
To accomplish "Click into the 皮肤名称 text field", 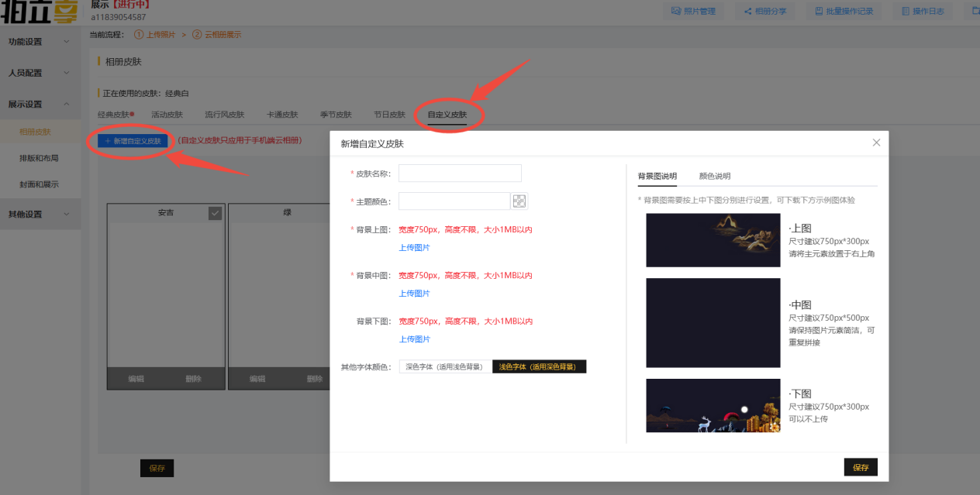I will 460,174.
